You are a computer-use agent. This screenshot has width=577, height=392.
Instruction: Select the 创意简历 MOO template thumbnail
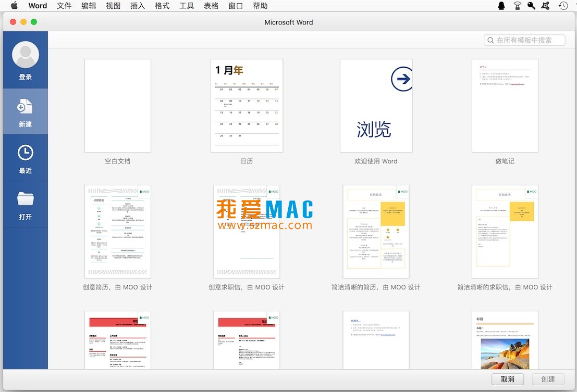pyautogui.click(x=118, y=232)
